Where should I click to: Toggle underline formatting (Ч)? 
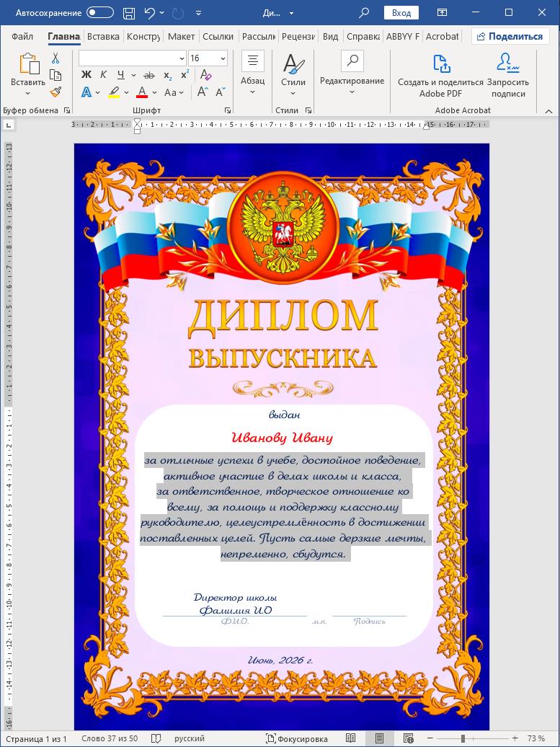120,75
